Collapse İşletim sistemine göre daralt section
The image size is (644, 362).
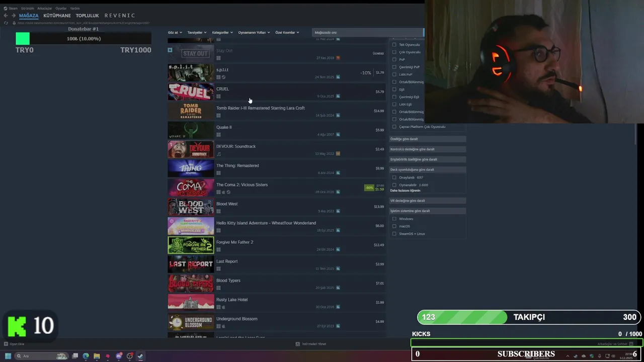[427, 211]
